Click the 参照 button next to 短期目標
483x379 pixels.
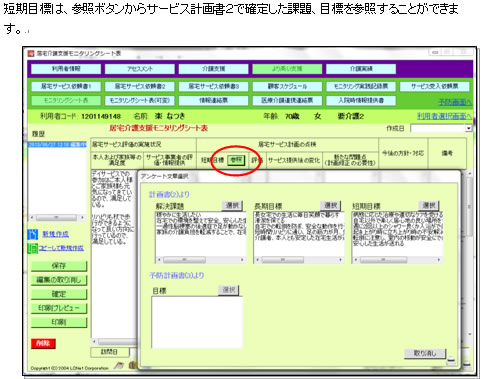pyautogui.click(x=236, y=160)
